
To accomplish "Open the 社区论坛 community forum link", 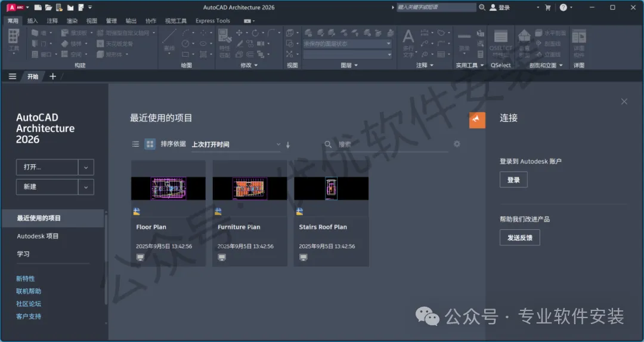I will [29, 304].
